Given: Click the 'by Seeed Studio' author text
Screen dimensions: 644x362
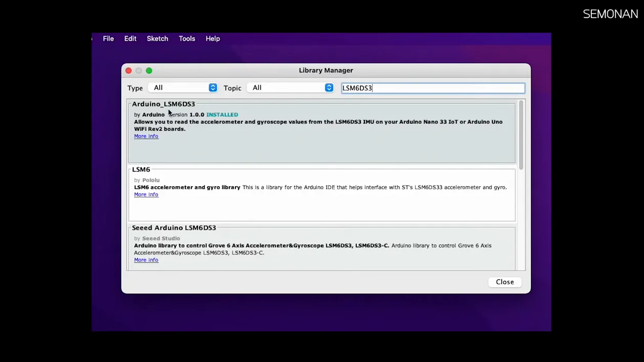Looking at the screenshot, I should tap(157, 238).
